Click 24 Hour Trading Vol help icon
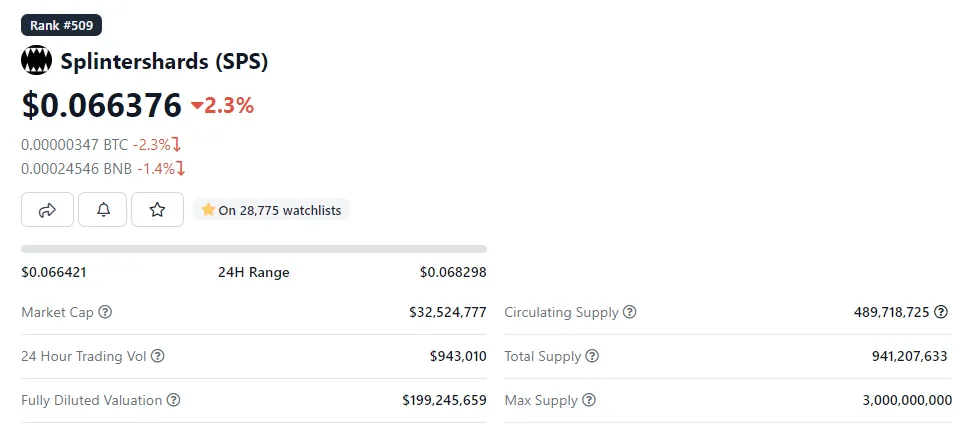 coord(157,356)
